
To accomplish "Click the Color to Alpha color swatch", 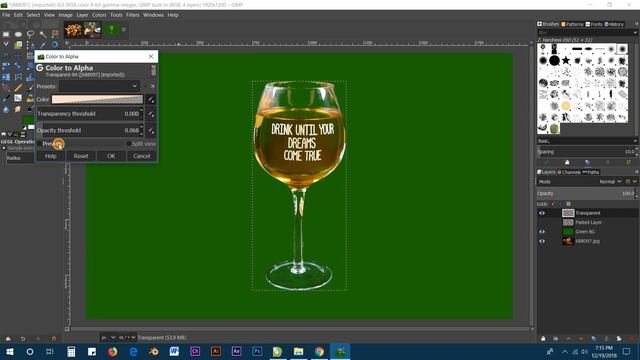I will pos(97,99).
